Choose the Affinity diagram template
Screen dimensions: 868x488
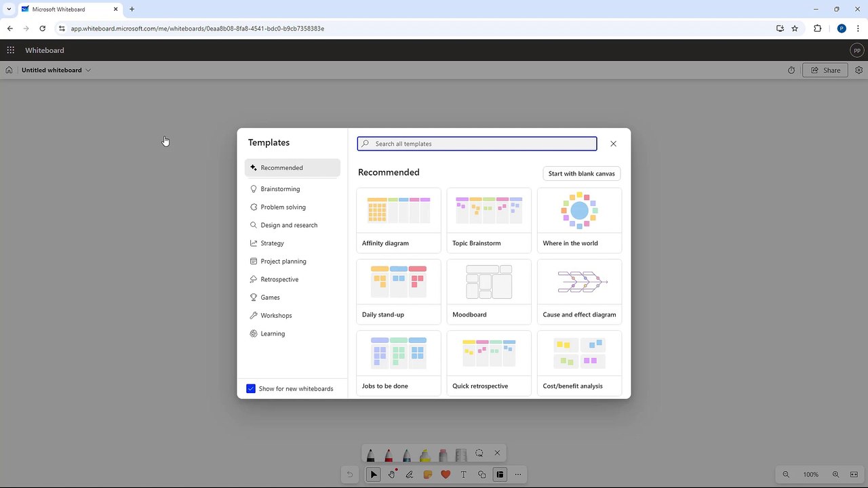pyautogui.click(x=399, y=220)
